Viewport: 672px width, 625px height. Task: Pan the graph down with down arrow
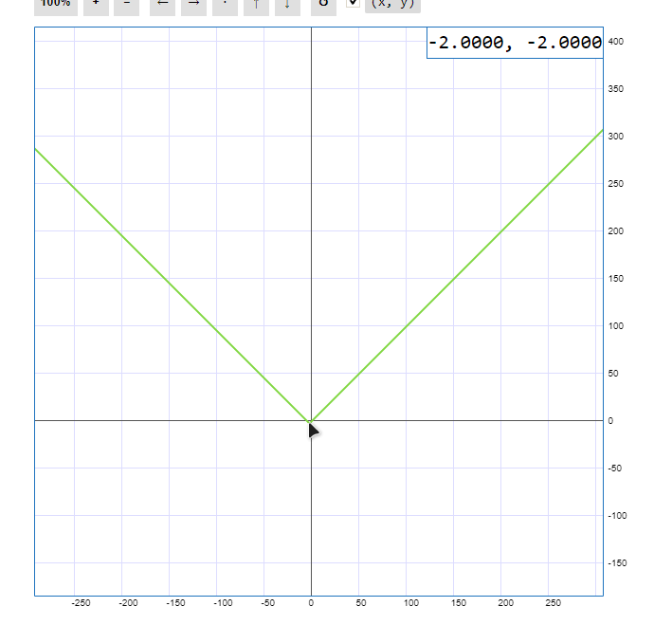point(287,5)
